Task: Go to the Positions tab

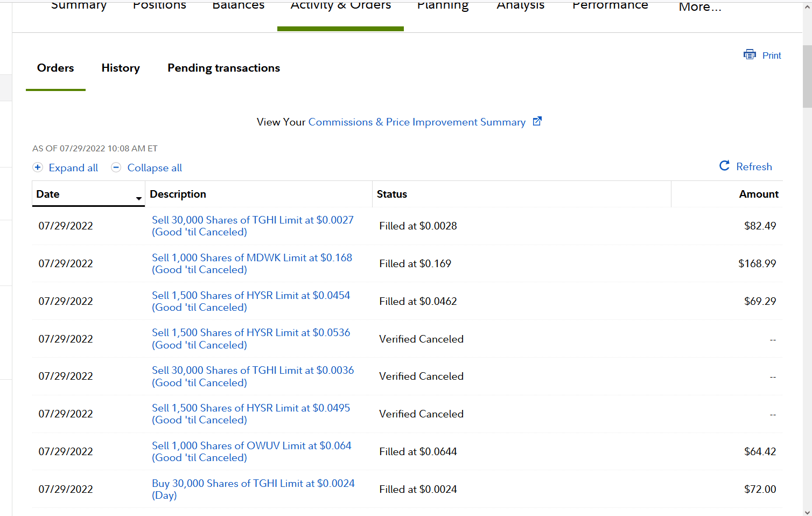Action: tap(159, 6)
